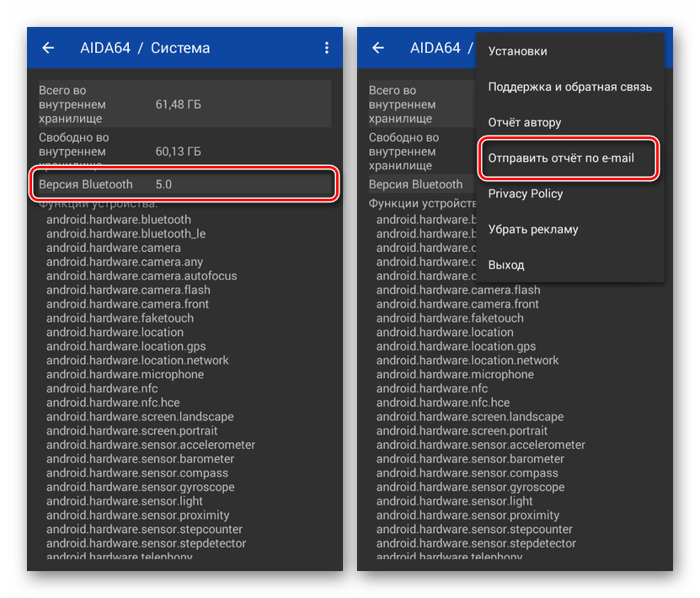The height and width of the screenshot is (598, 700).
Task: Open Privacy Policy menu entry
Action: tap(526, 194)
